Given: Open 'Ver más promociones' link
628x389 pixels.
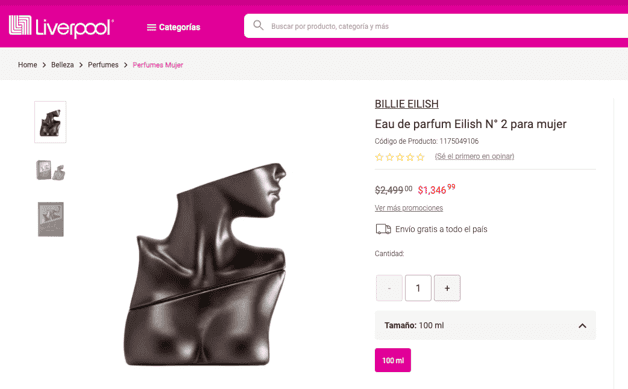Looking at the screenshot, I should 409,208.
